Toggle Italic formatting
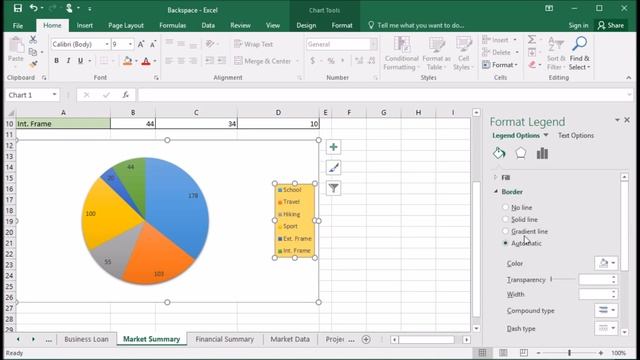640x360 pixels. 68,61
